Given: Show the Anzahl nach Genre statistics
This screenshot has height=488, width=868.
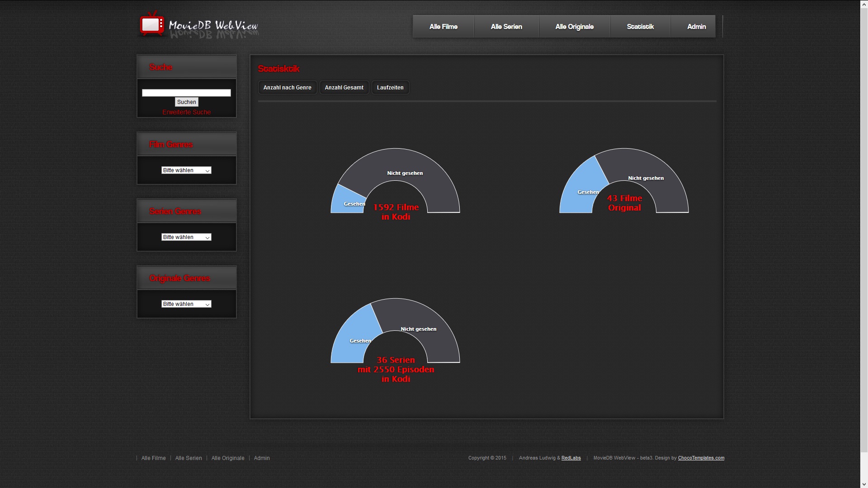Looking at the screenshot, I should (287, 88).
